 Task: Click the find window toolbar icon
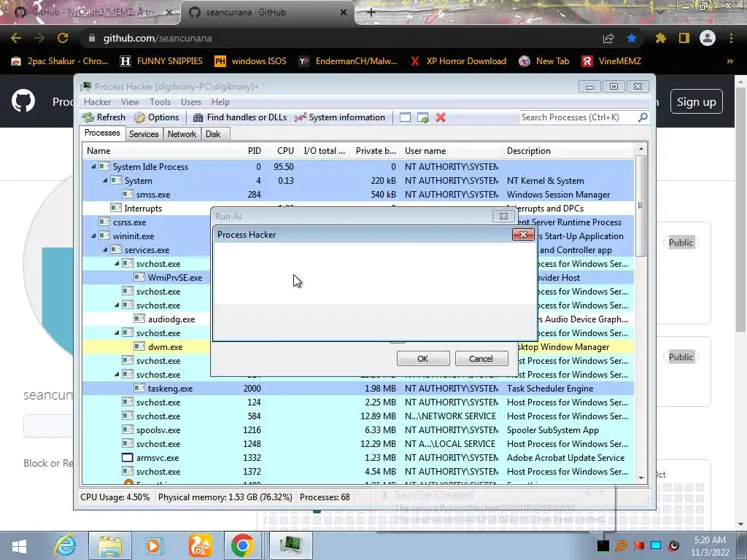tap(405, 117)
